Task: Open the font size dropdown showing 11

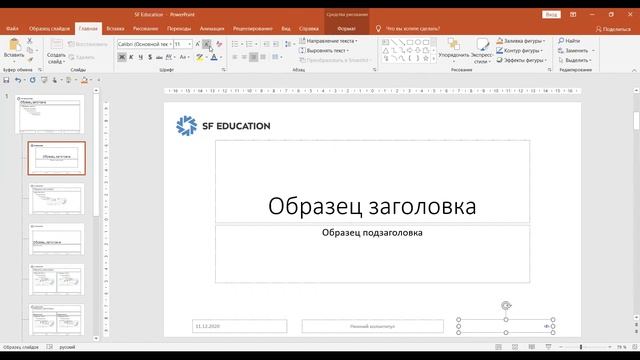Action: click(x=183, y=44)
